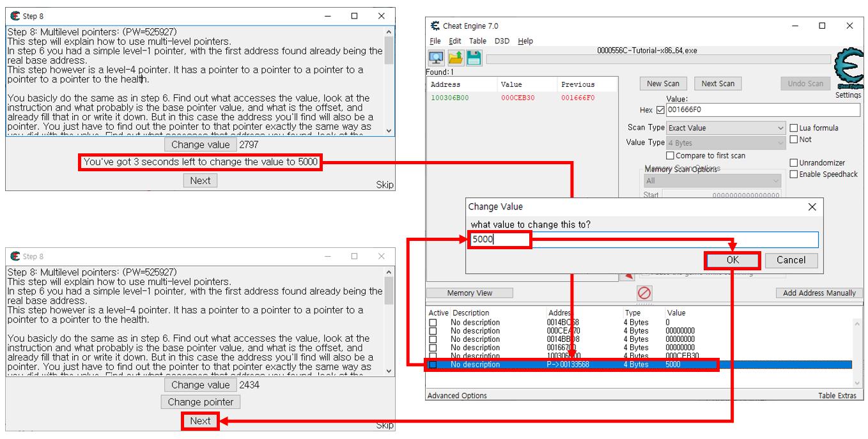Click the scroll-up arrow of the address table
Image resolution: width=868 pixels, height=439 pixels.
[x=858, y=323]
